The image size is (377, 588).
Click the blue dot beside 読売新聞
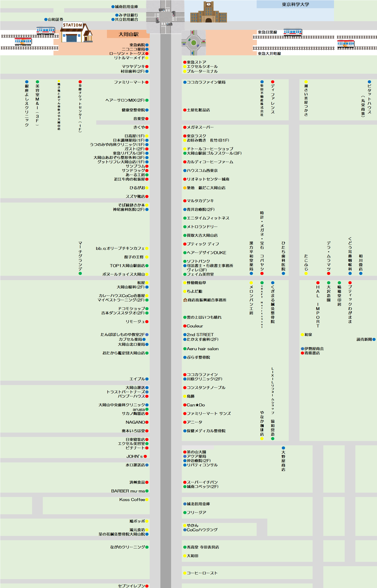[x=374, y=339]
